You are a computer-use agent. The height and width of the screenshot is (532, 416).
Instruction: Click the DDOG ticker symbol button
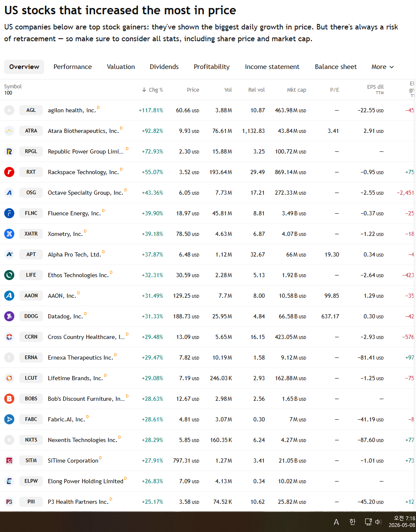[31, 316]
